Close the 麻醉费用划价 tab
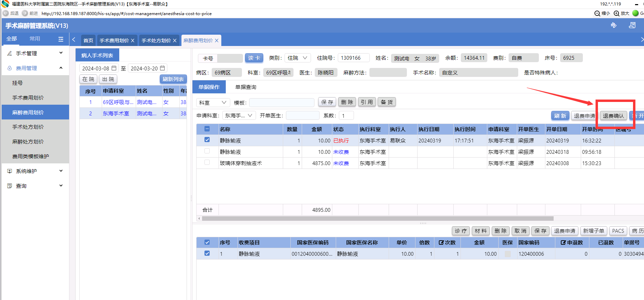 (216, 41)
